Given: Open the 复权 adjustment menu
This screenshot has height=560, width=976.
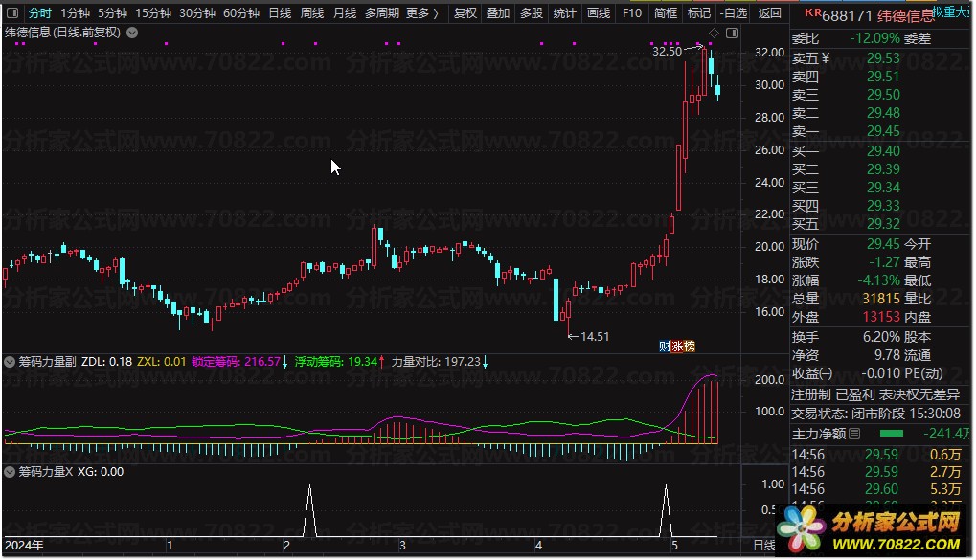Looking at the screenshot, I should click(465, 13).
